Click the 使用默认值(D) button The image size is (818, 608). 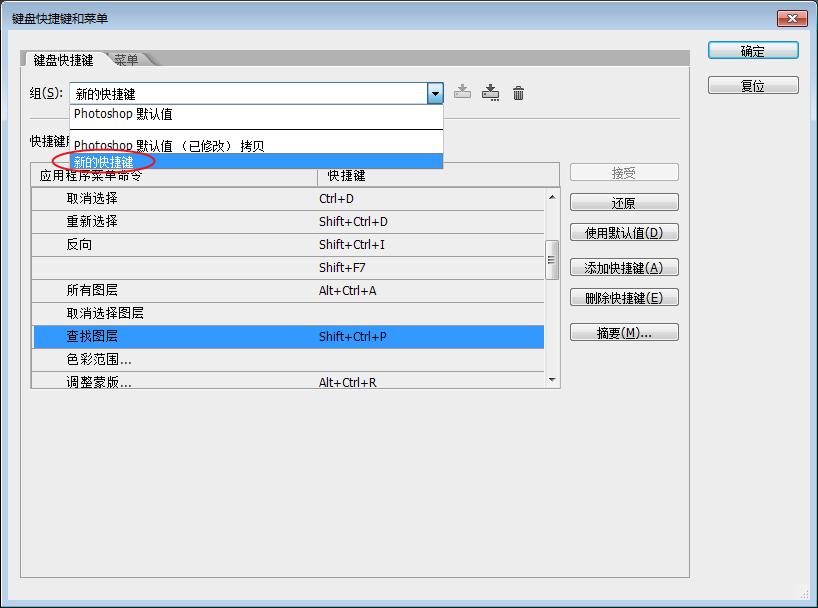(x=624, y=232)
